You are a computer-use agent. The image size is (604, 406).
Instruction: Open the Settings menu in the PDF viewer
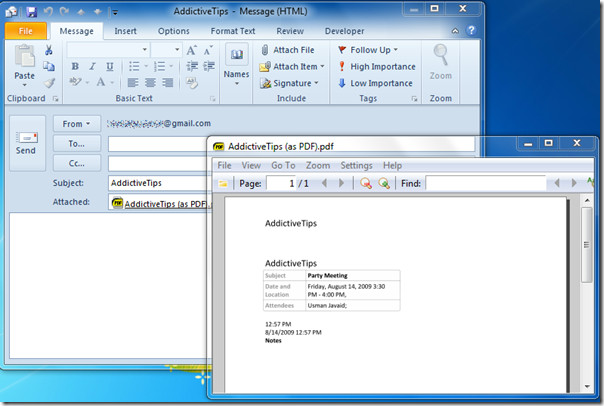[x=356, y=165]
